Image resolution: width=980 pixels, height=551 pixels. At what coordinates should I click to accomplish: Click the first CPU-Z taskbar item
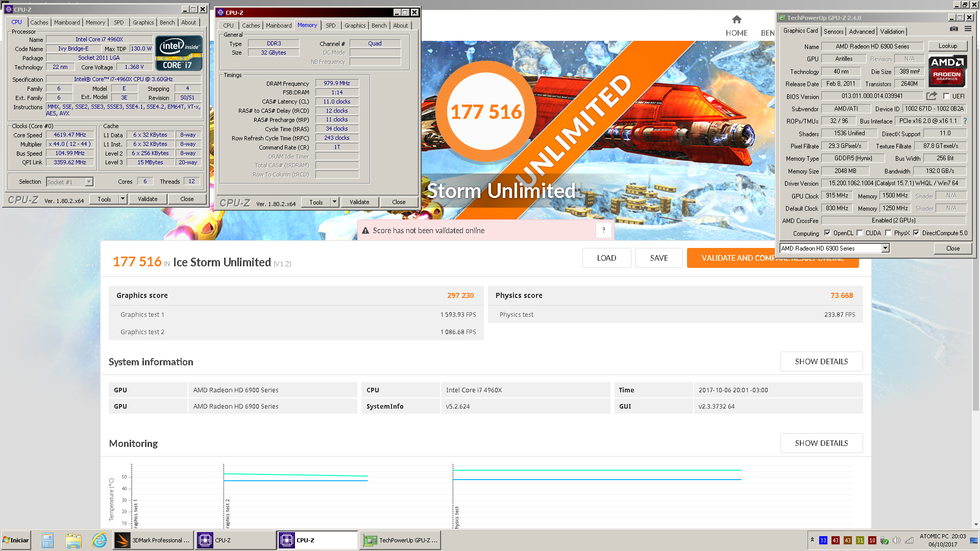pos(235,540)
